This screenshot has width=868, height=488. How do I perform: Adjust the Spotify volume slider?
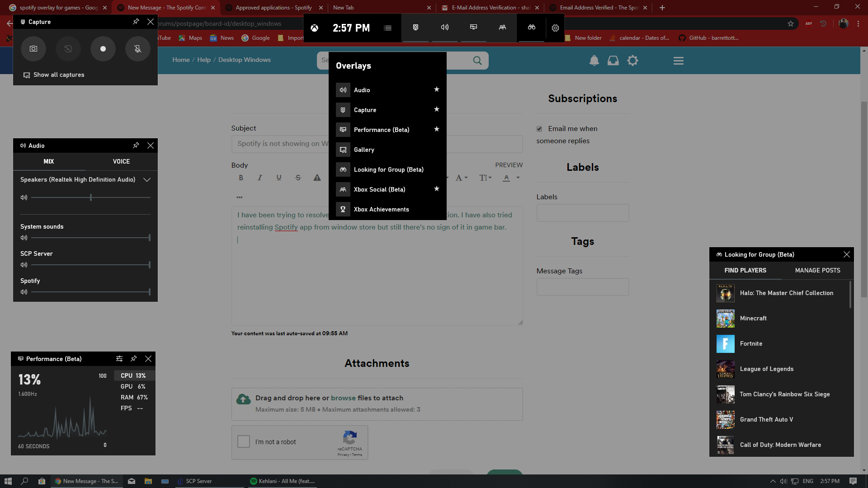(91, 292)
